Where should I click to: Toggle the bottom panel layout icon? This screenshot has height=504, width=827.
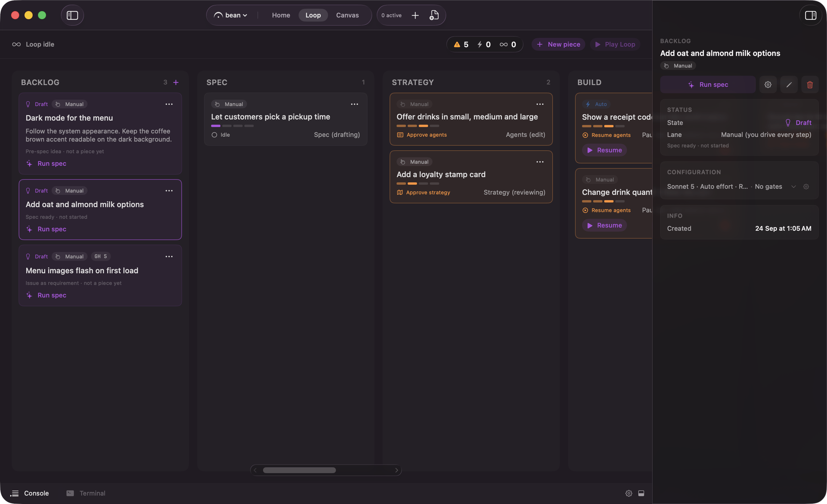(x=641, y=493)
